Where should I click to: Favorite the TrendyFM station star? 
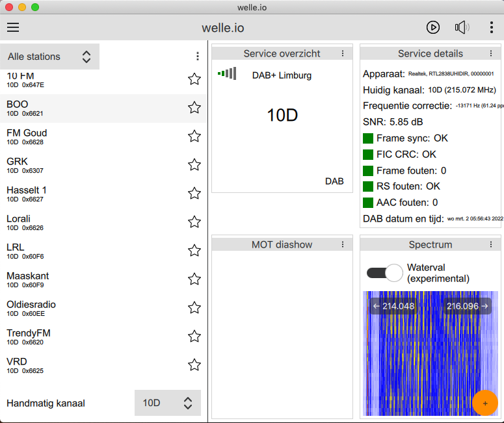point(194,337)
